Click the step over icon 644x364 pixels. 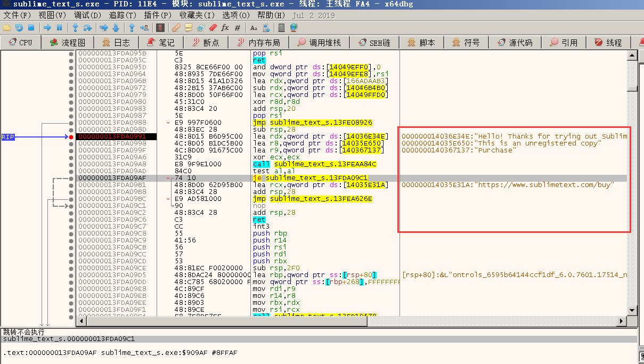coord(88,27)
